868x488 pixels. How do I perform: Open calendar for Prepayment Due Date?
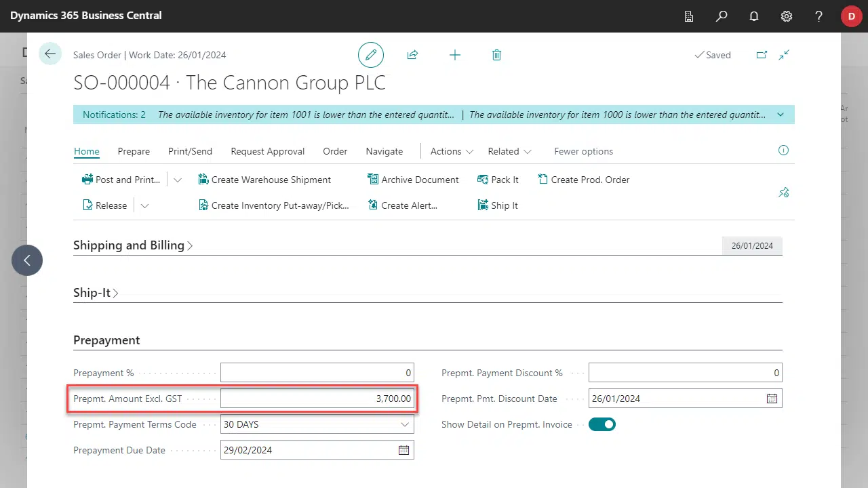click(403, 450)
